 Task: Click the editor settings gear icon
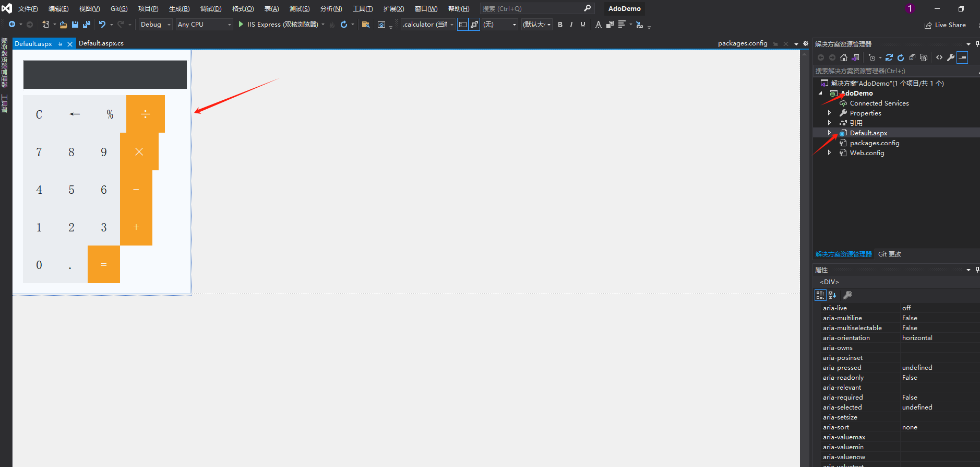[806, 43]
